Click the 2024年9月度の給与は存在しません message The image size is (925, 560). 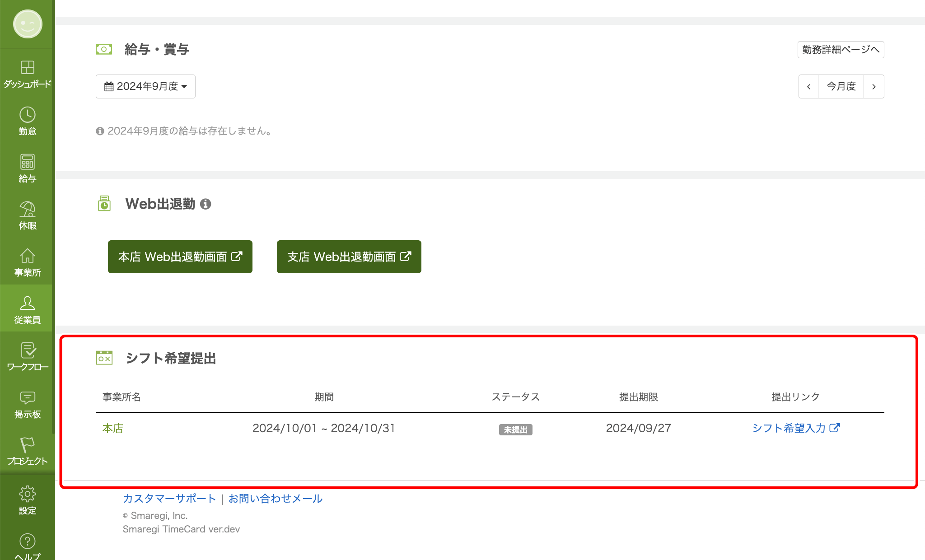184,131
